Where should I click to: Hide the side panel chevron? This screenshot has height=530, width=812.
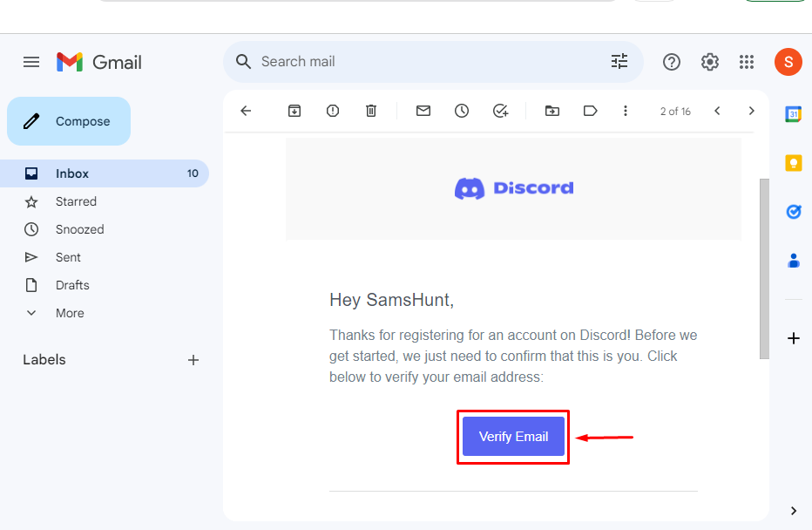pyautogui.click(x=794, y=511)
